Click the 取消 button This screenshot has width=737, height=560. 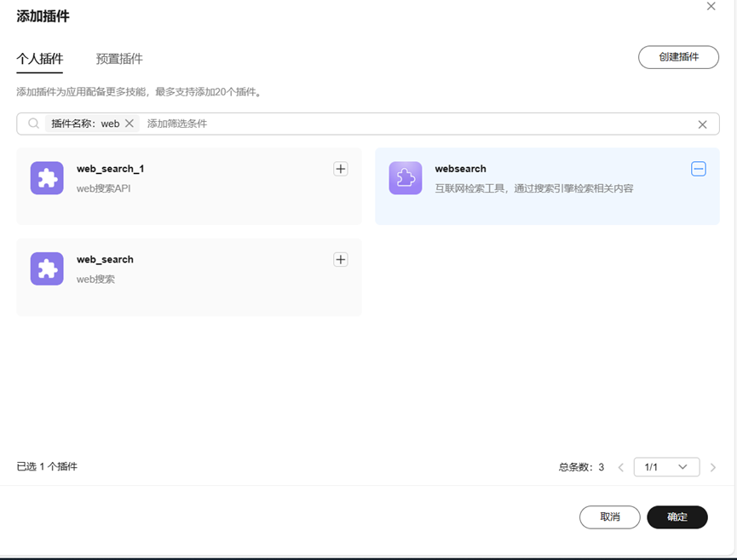click(x=609, y=517)
